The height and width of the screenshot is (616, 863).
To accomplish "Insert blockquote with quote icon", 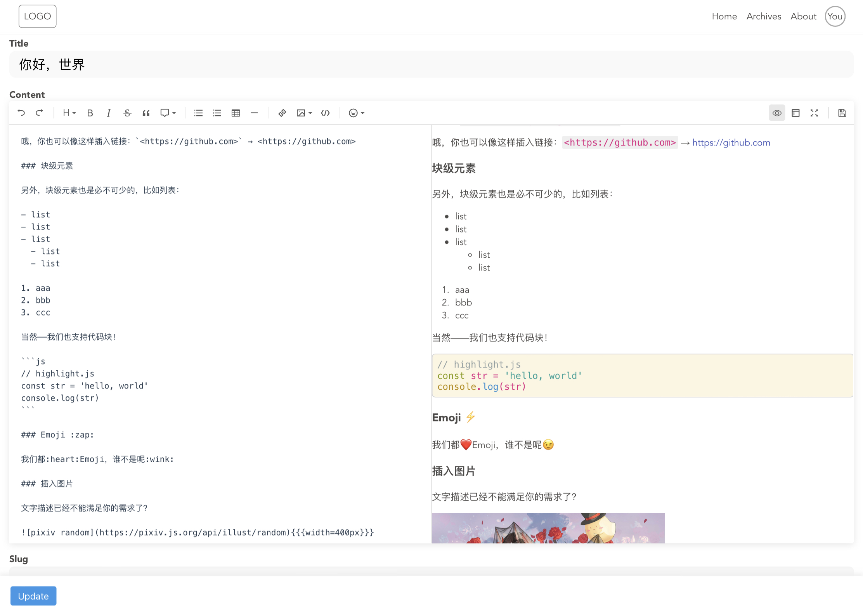I will point(146,113).
